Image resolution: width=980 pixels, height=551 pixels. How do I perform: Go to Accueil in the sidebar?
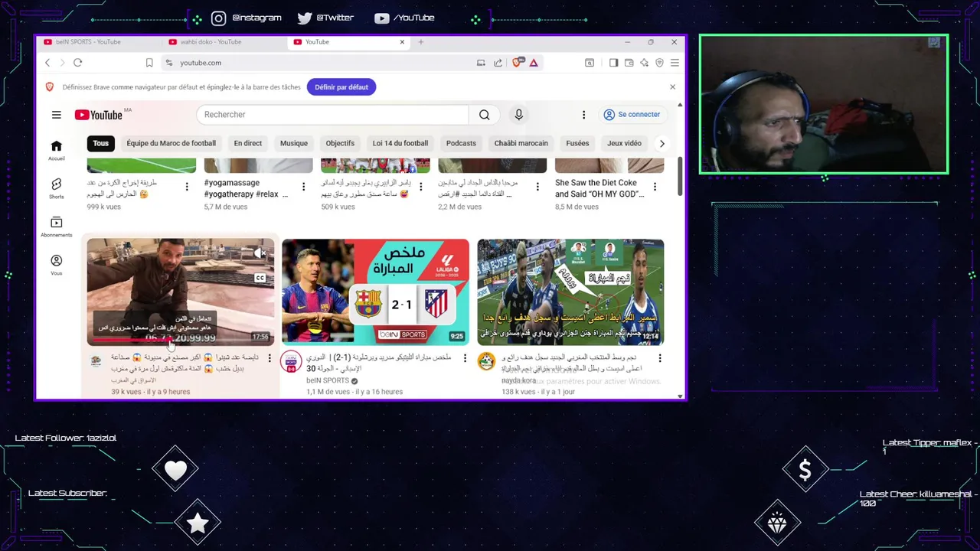click(x=57, y=150)
